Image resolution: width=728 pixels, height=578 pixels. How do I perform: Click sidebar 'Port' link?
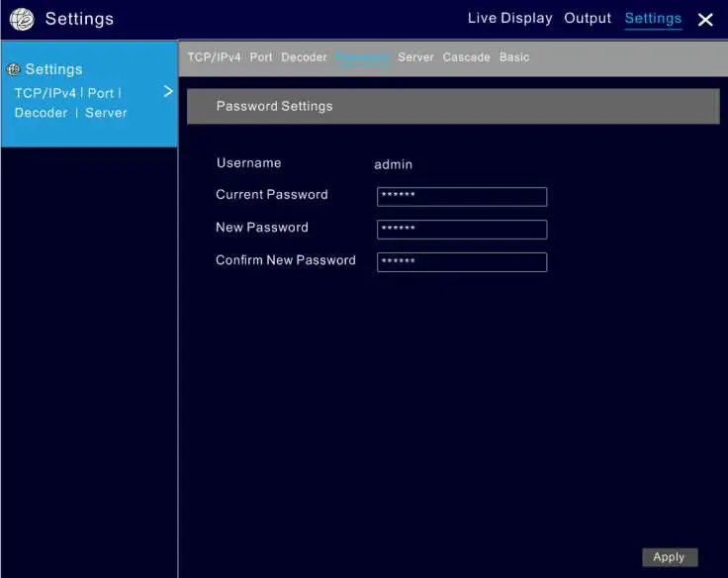coord(100,93)
